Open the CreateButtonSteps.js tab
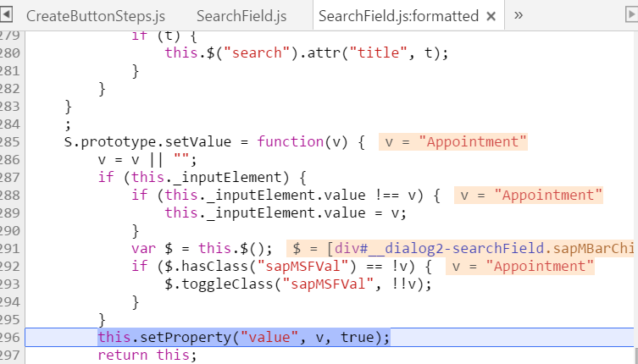This screenshot has width=638, height=364. tap(96, 16)
